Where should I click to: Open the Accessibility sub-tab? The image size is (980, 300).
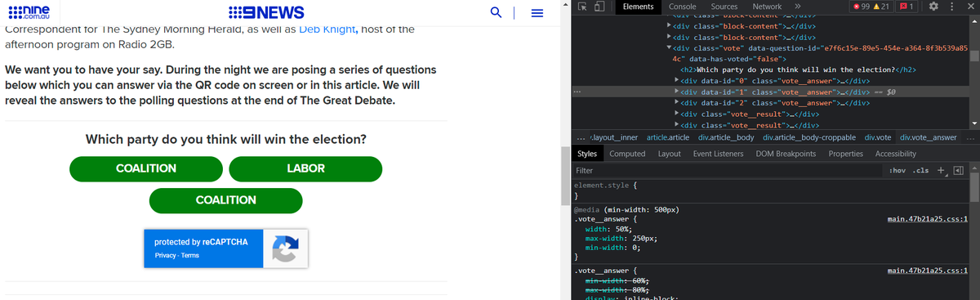tap(895, 154)
